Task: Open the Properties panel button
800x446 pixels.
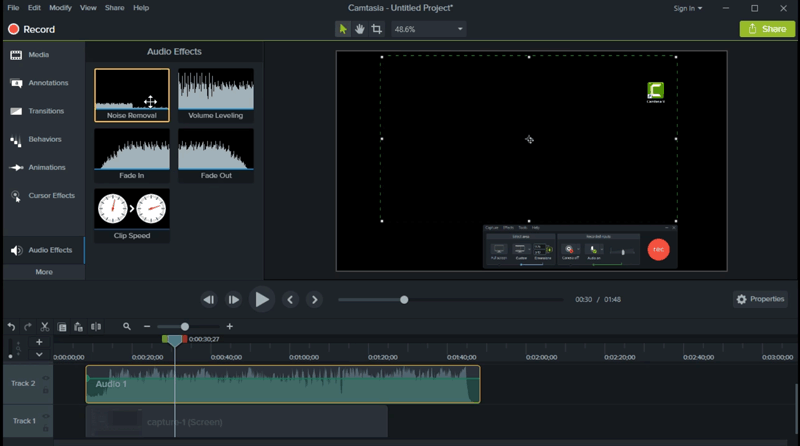Action: click(760, 299)
